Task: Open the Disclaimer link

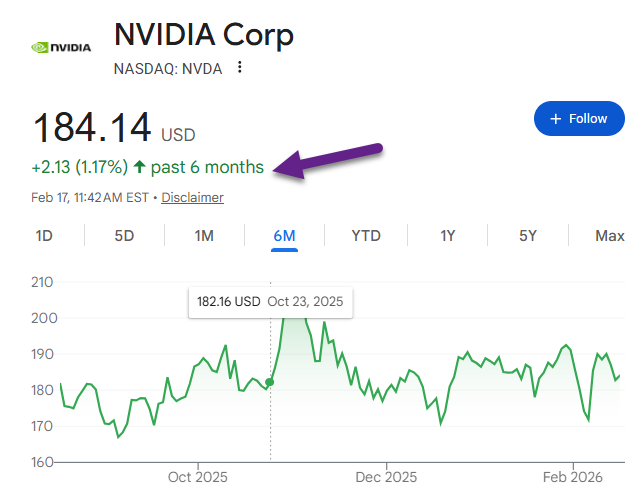Action: pyautogui.click(x=193, y=198)
